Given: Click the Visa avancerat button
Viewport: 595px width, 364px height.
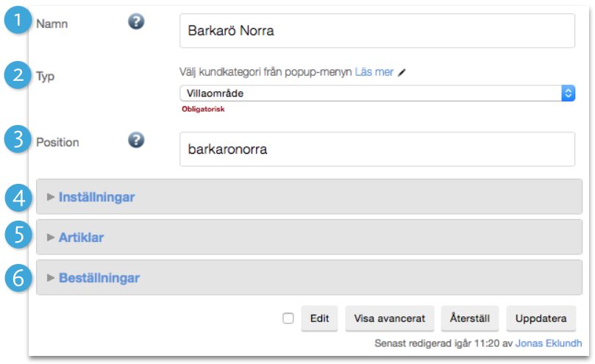Looking at the screenshot, I should 390,318.
